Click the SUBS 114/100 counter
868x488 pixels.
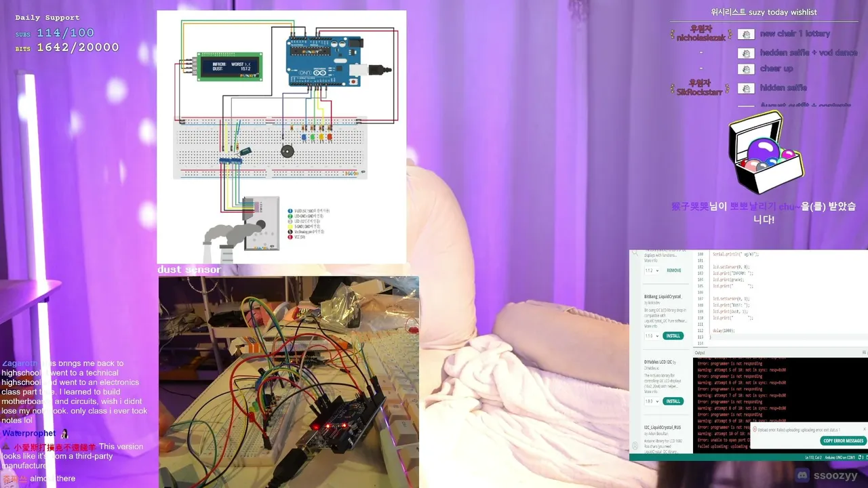(55, 33)
